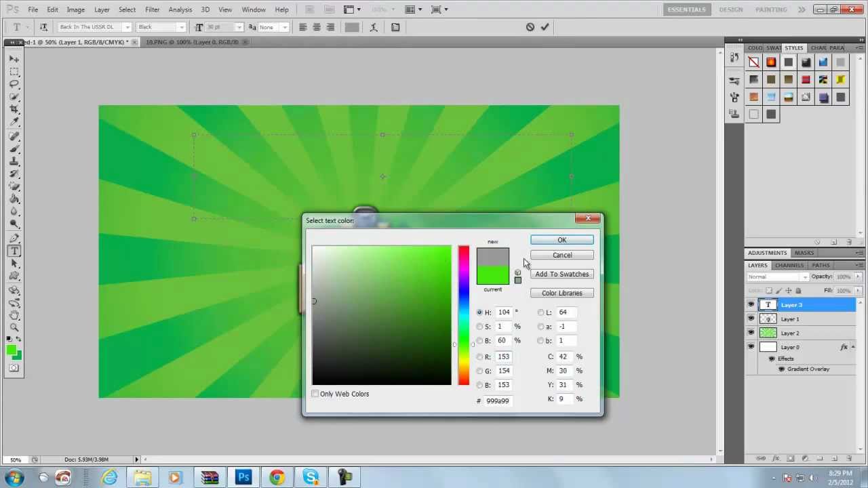Image resolution: width=868 pixels, height=488 pixels.
Task: Click the hue spectrum slider bar
Action: [x=463, y=315]
